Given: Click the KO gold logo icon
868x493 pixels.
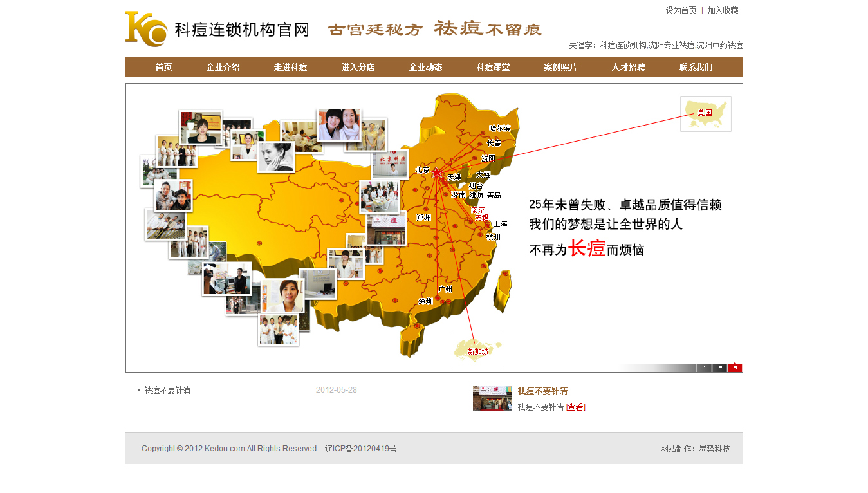Looking at the screenshot, I should pyautogui.click(x=146, y=29).
